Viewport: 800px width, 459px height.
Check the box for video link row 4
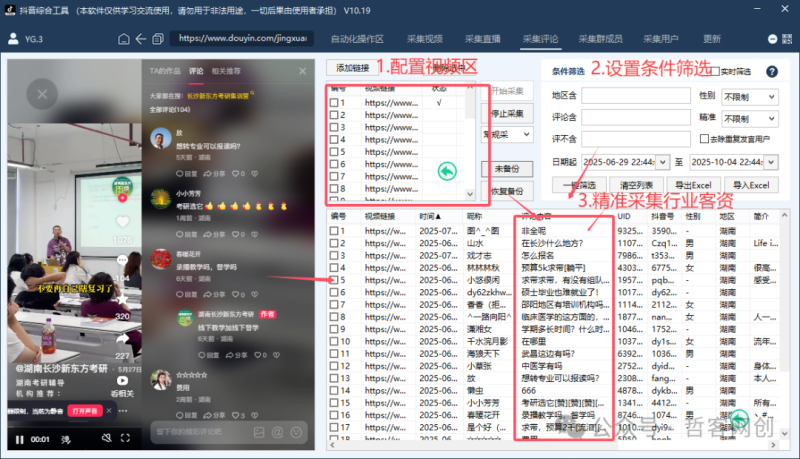click(x=334, y=139)
